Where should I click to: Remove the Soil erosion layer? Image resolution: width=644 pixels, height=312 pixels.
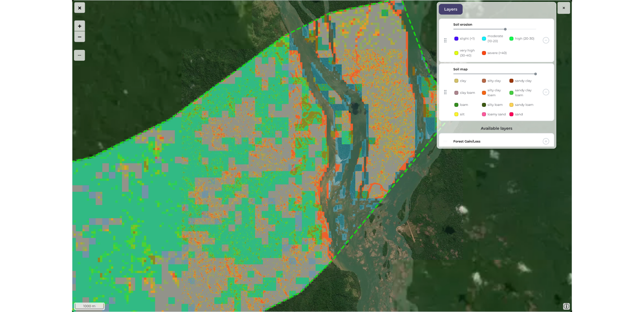(x=546, y=40)
